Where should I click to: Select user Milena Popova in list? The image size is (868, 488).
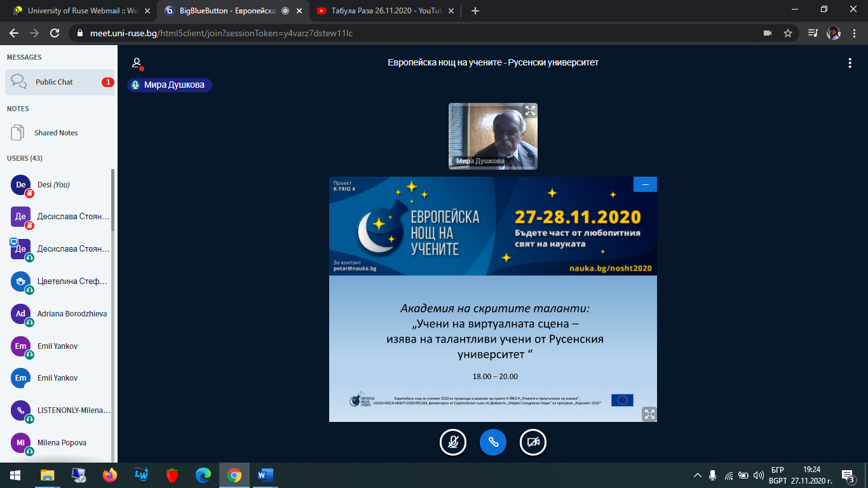tap(62, 443)
